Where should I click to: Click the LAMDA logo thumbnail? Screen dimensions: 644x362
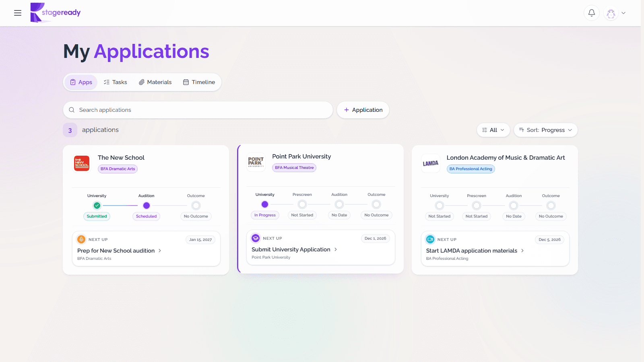[x=431, y=163]
